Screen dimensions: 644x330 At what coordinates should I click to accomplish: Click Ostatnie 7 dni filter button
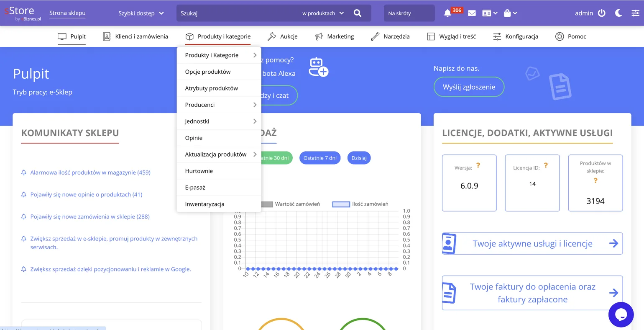(x=320, y=158)
